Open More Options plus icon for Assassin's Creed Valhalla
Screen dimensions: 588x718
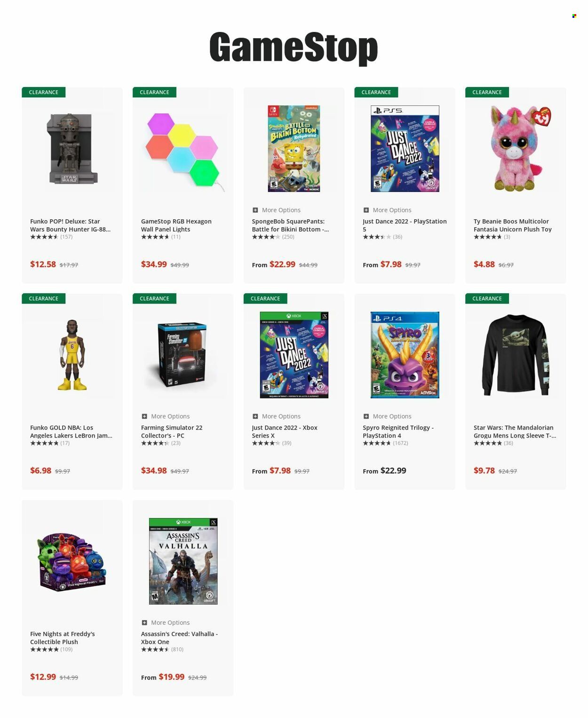[x=144, y=622]
